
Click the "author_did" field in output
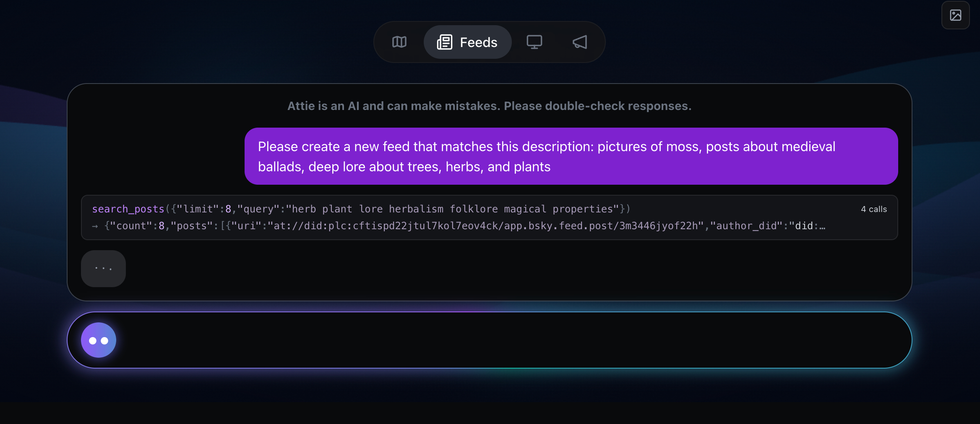point(746,226)
